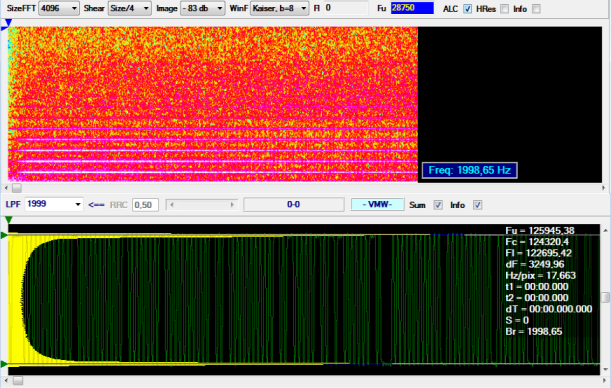Click the Fu field showing 28750
Viewport: 611px width, 388px height.
click(412, 8)
